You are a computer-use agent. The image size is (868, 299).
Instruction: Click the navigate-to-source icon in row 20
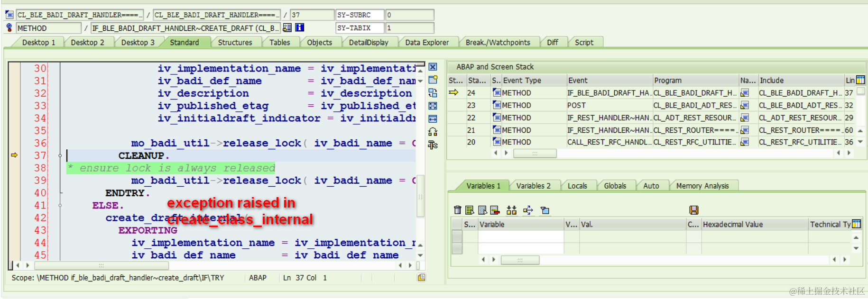click(x=745, y=142)
